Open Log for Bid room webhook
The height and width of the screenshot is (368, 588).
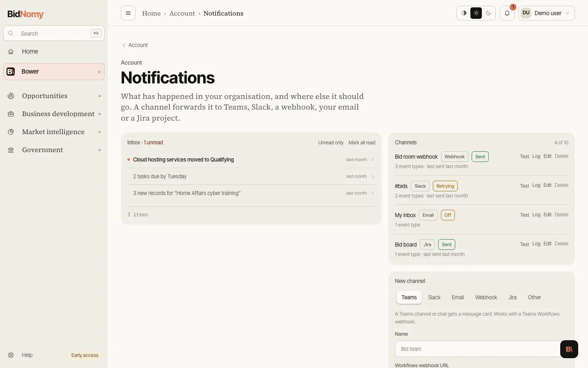click(x=536, y=156)
